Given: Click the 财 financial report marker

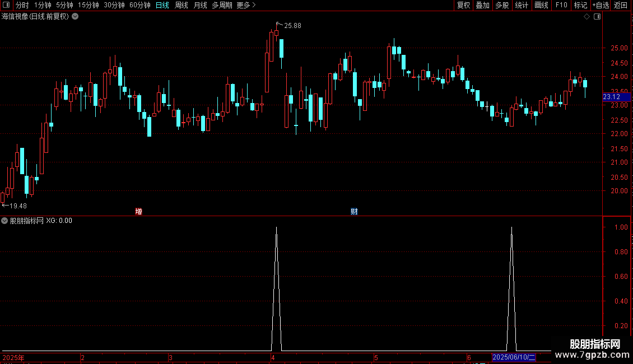Looking at the screenshot, I should 354,212.
